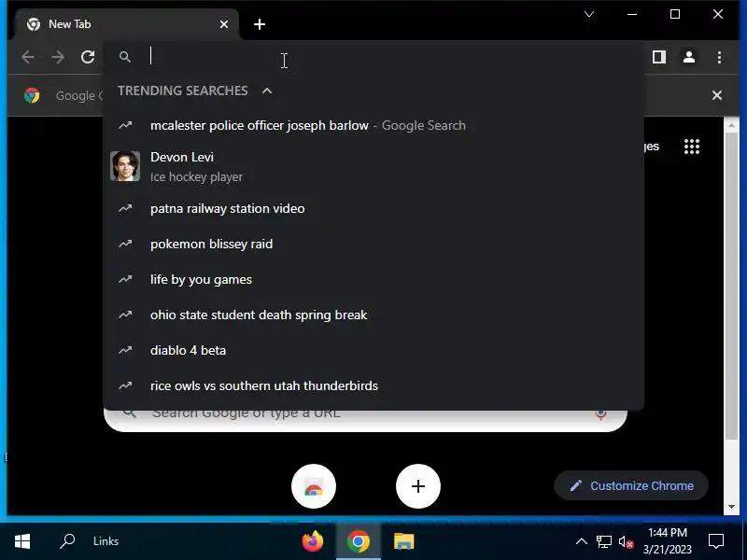This screenshot has height=560, width=747.
Task: Click the Customize Chrome button
Action: (x=631, y=485)
